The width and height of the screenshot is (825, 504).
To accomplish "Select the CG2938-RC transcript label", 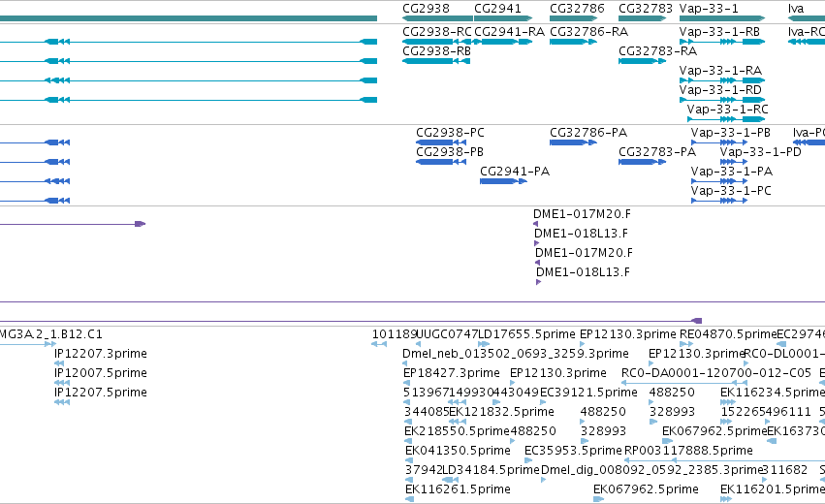I will click(x=436, y=32).
